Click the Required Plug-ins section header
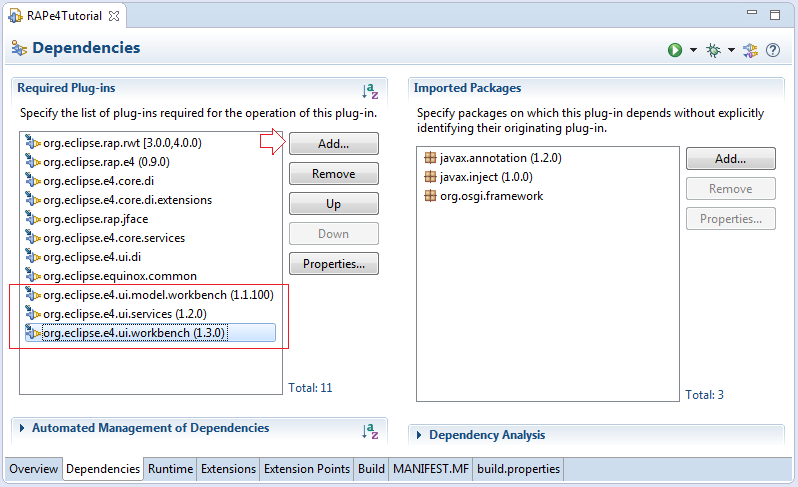Viewport: 798px width, 487px height. [x=67, y=88]
